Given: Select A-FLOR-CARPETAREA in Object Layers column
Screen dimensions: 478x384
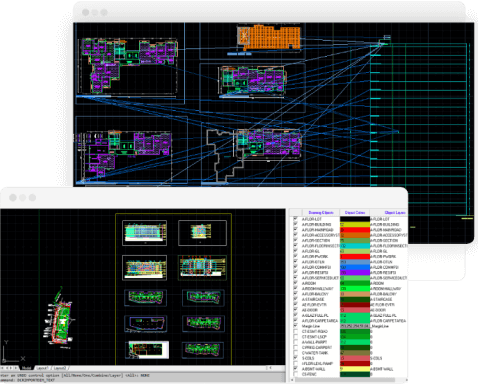Looking at the screenshot, I should (x=388, y=321).
